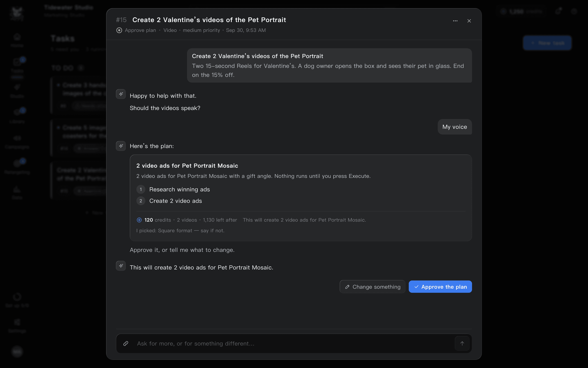Screen dimensions: 588x368
Task: Click the "1,130 left after" balance text
Action: pyautogui.click(x=220, y=220)
